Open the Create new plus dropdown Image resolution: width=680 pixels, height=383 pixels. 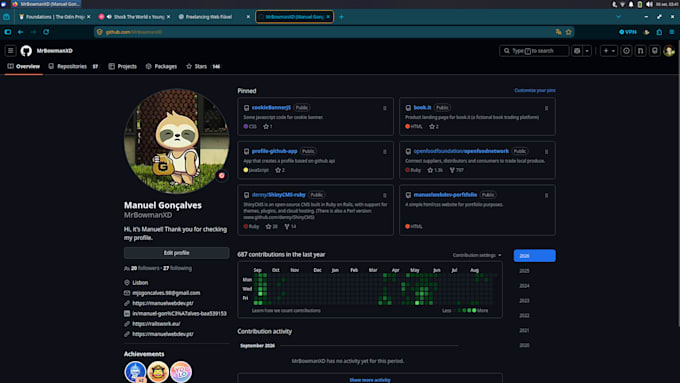pyautogui.click(x=609, y=51)
